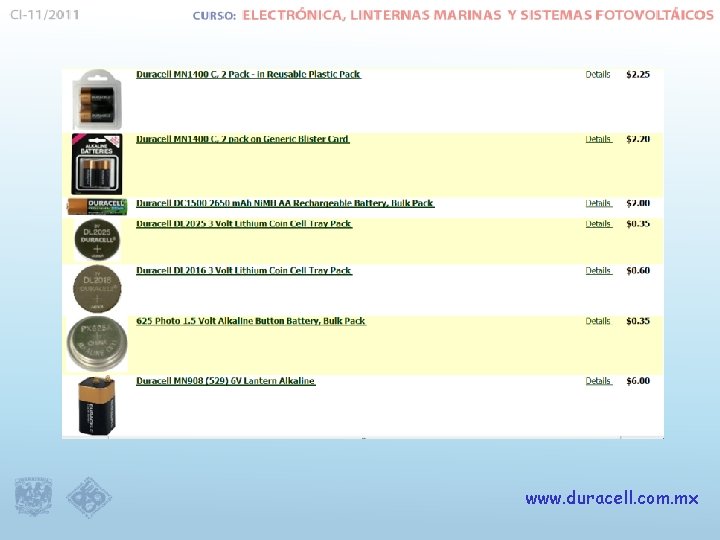
Task: Click the $0.60 price of DL2016
Action: pos(638,271)
